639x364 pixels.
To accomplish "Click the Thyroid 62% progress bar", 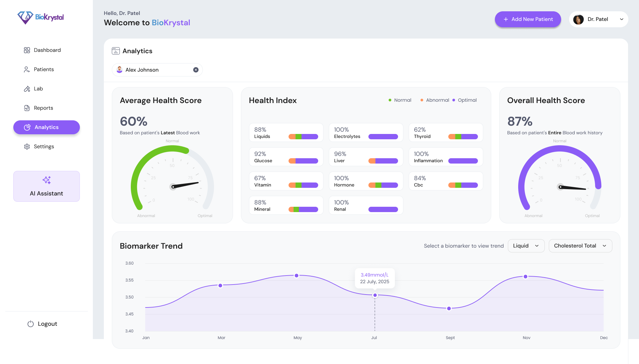I will coord(463,137).
